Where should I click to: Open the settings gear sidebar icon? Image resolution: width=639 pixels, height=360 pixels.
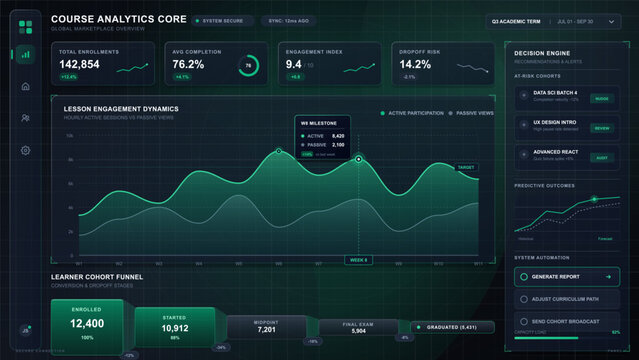point(25,150)
